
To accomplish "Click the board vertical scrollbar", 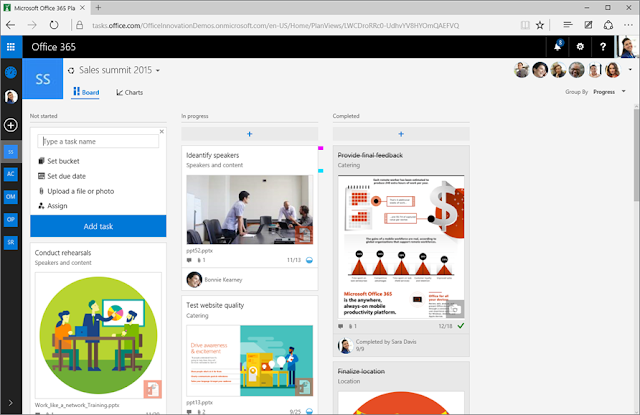I will [636, 155].
